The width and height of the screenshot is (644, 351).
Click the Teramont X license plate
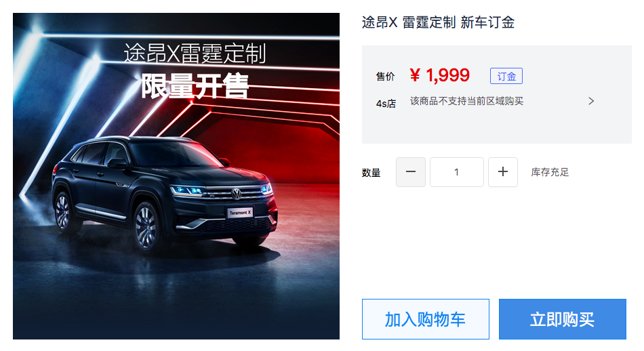pyautogui.click(x=240, y=212)
